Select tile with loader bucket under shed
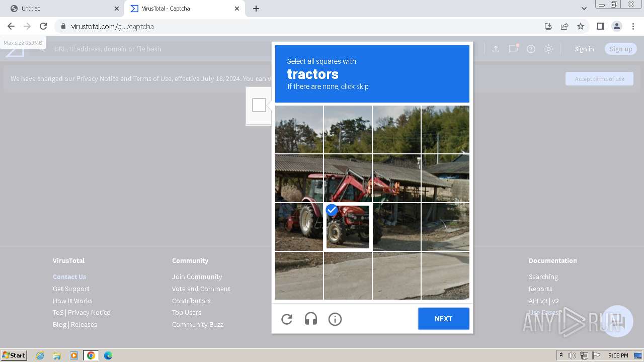The width and height of the screenshot is (644, 362). pos(396,178)
